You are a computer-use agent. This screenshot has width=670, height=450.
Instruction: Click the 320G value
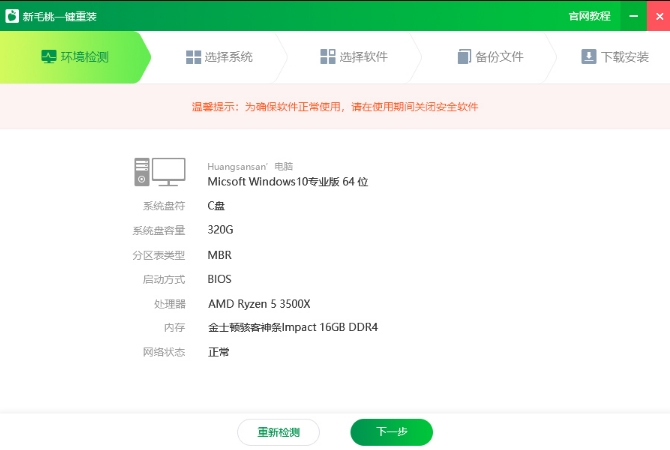220,230
